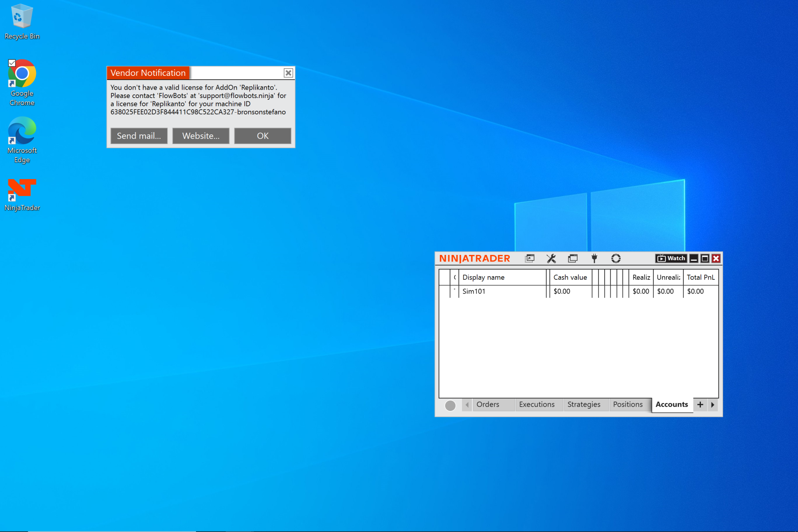Open the Recycle Bin desktop icon
Screen dimensions: 798x532
(22, 22)
